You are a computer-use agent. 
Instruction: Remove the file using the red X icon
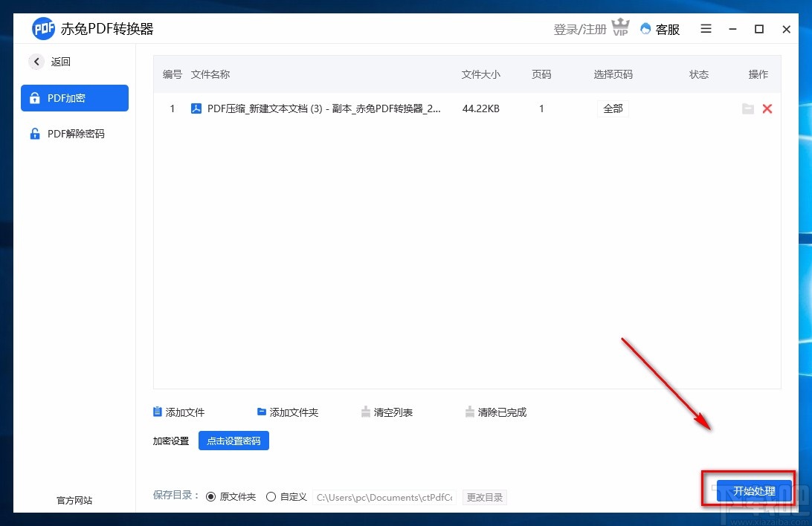click(x=767, y=108)
